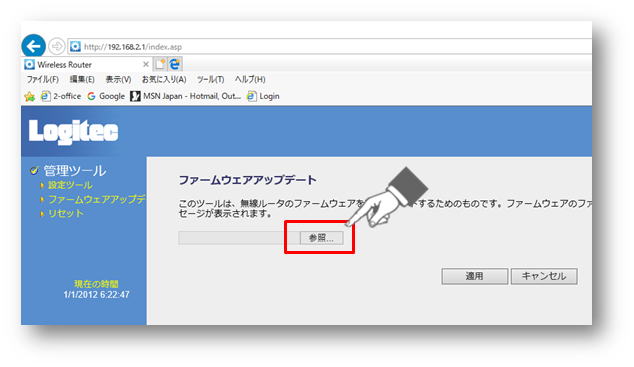This screenshot has width=634, height=367.
Task: Open the ファイル(F) menu
Action: coord(42,80)
